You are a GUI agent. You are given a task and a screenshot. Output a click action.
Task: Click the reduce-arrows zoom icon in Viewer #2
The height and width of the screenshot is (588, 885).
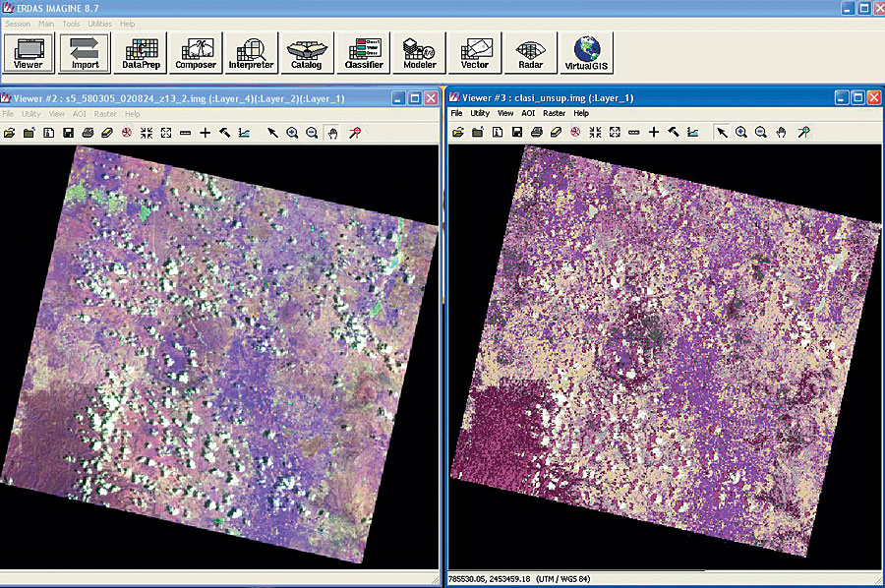147,133
